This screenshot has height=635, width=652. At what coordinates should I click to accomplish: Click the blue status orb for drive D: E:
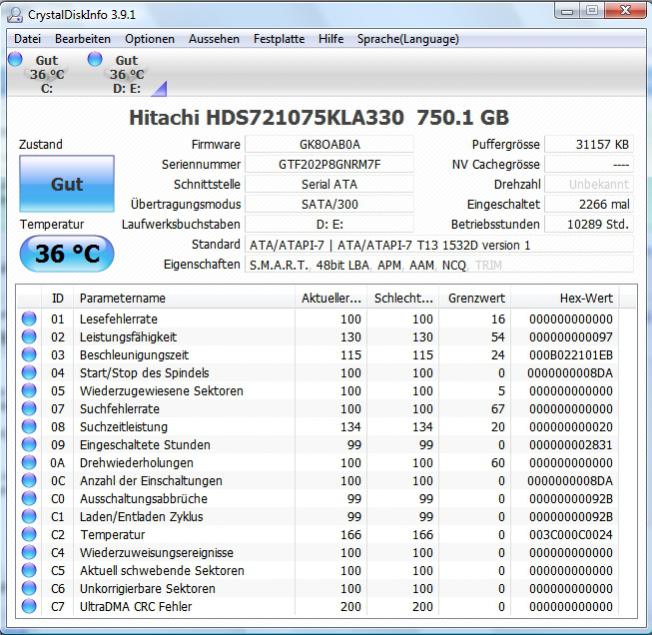point(95,59)
